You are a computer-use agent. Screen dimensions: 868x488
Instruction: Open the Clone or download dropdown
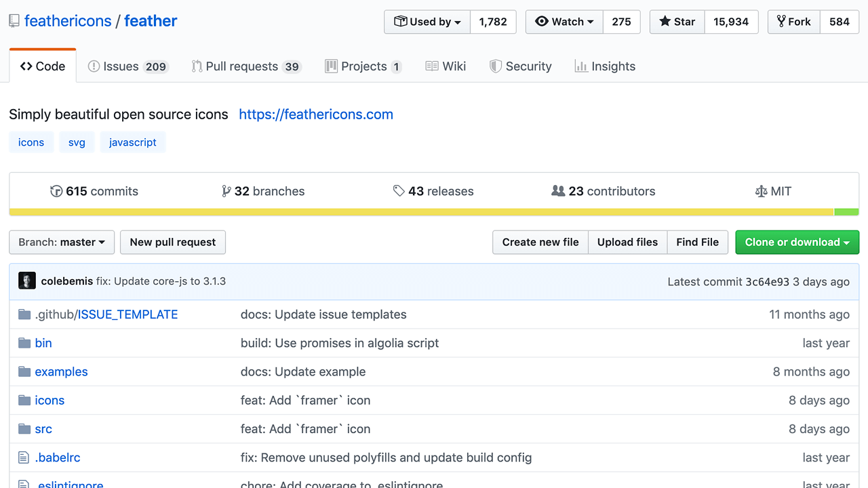click(797, 242)
